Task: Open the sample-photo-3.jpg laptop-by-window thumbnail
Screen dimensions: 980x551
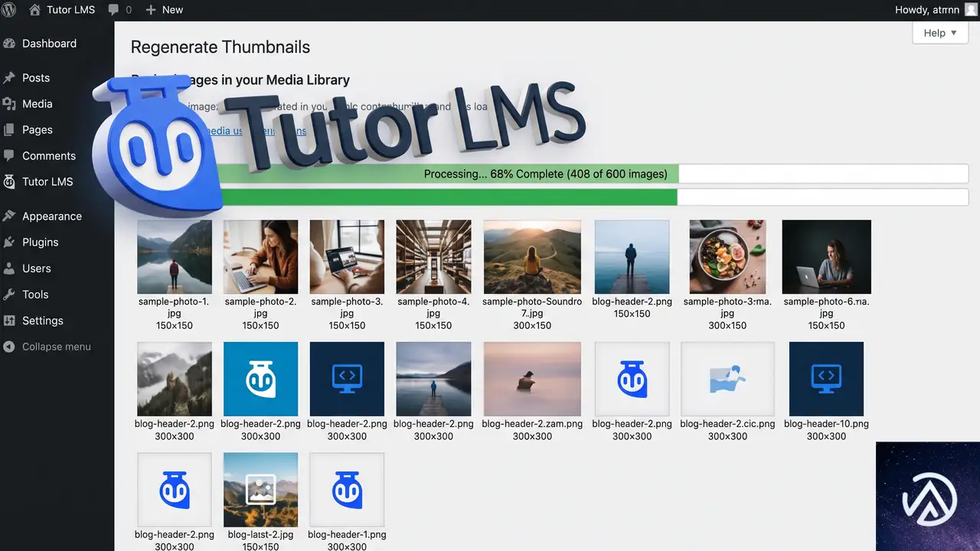Action: coord(347,257)
